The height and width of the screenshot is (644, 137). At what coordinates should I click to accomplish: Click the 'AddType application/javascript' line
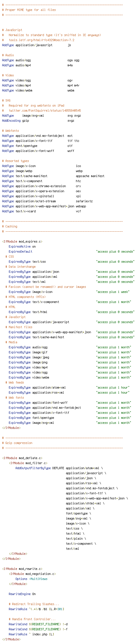pos(36,45)
